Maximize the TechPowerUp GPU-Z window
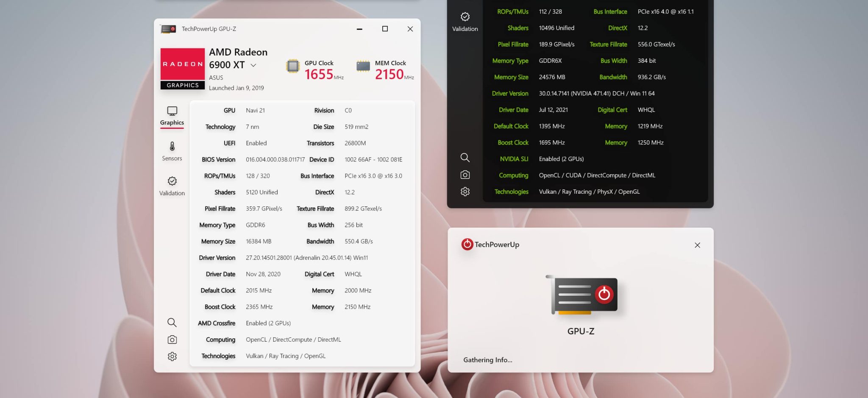The image size is (868, 398). tap(385, 29)
